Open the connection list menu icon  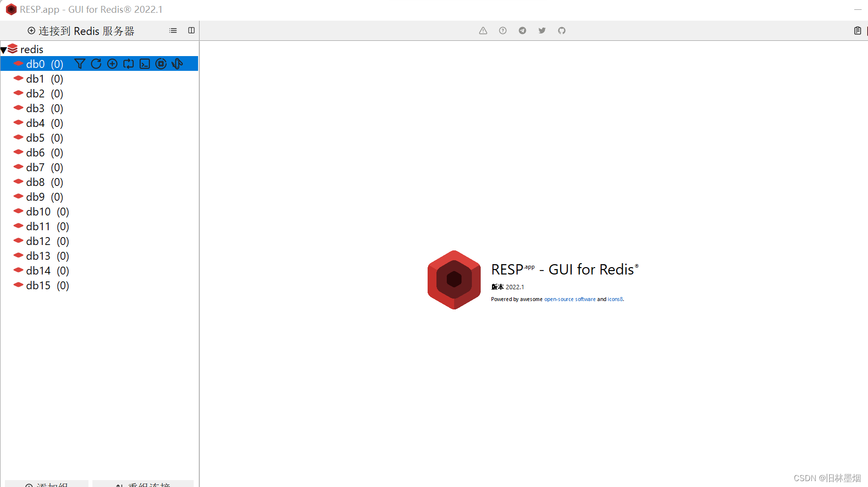tap(173, 30)
